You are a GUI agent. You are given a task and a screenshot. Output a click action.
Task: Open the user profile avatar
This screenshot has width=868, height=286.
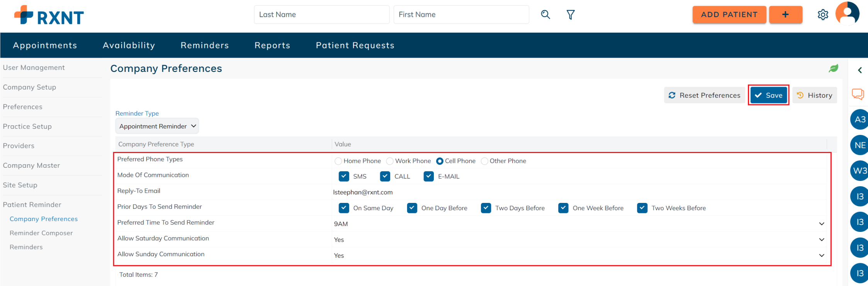coord(847,14)
